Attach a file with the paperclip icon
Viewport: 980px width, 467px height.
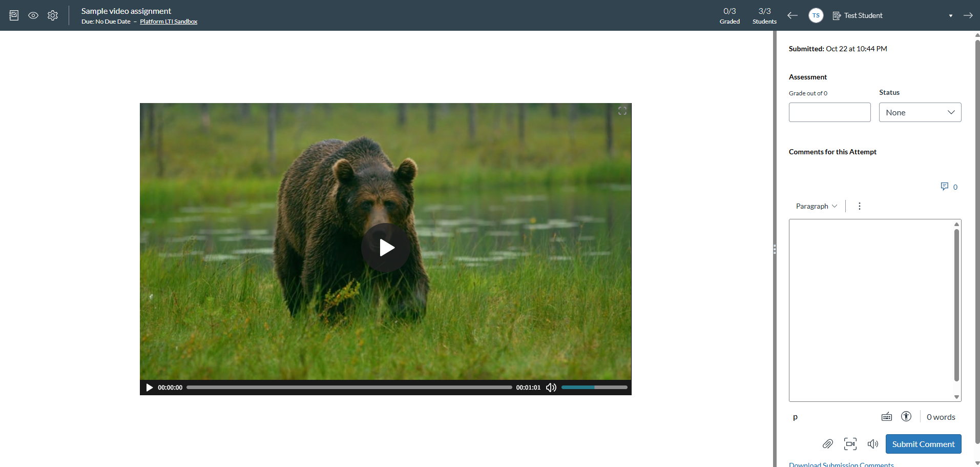[828, 444]
